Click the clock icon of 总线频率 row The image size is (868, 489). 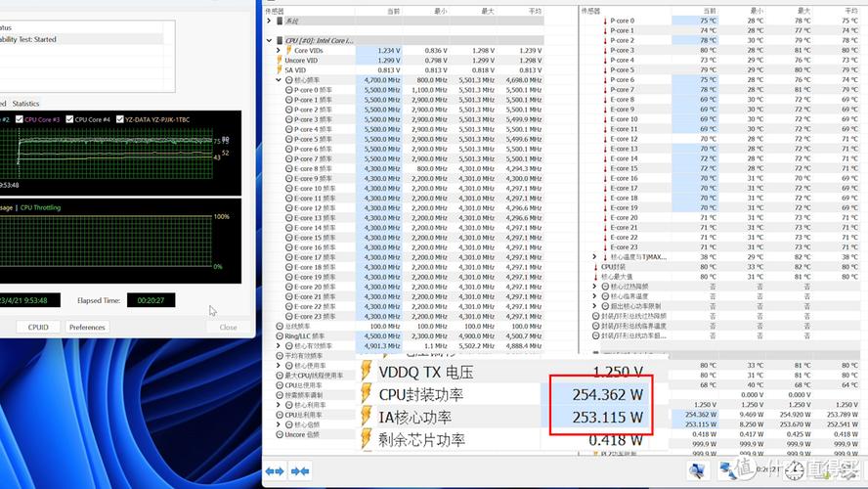pos(280,327)
